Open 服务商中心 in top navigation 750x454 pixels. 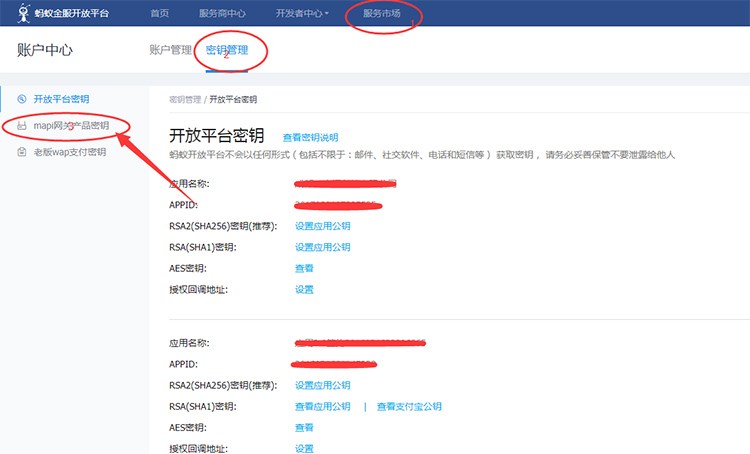tap(222, 13)
